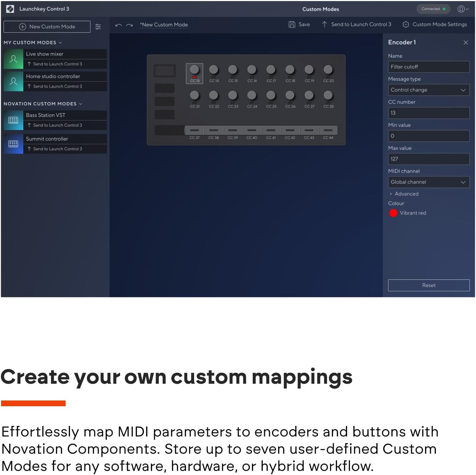Image resolution: width=476 pixels, height=475 pixels.
Task: Click the Live show mixer user icon
Action: 13,59
